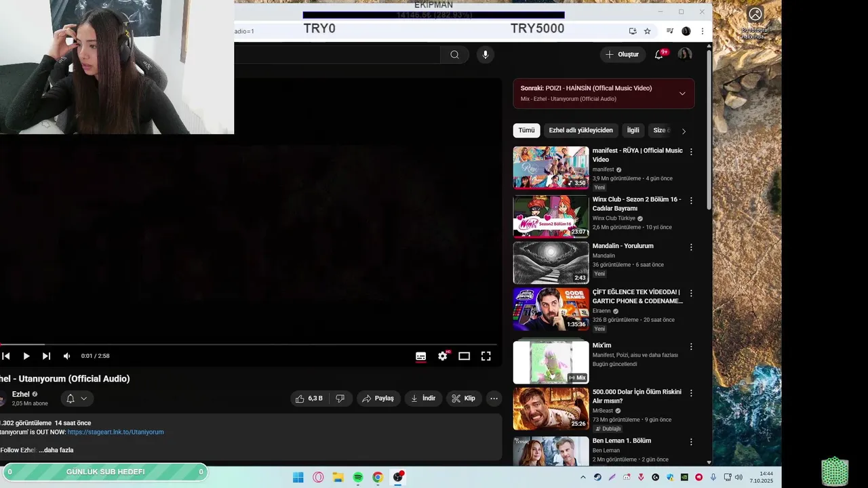This screenshot has height=488, width=868.
Task: Start voice search with the microphone
Action: (x=485, y=55)
